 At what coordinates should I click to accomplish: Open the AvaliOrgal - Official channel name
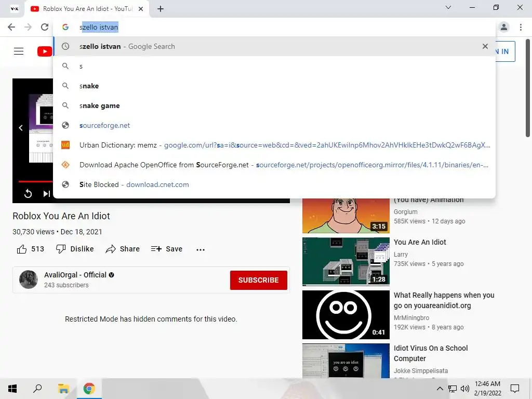click(75, 275)
